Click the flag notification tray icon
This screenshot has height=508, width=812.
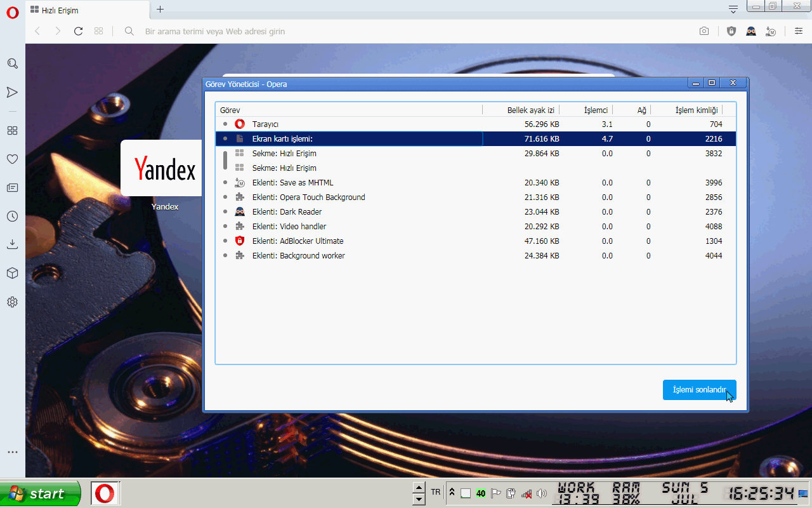click(x=496, y=493)
